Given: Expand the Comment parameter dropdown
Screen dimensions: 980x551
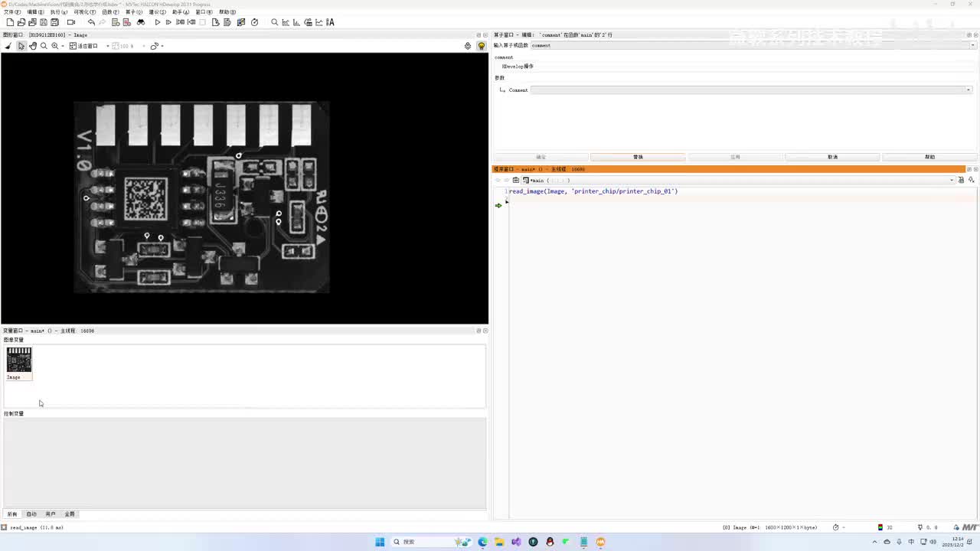Looking at the screenshot, I should click(969, 90).
